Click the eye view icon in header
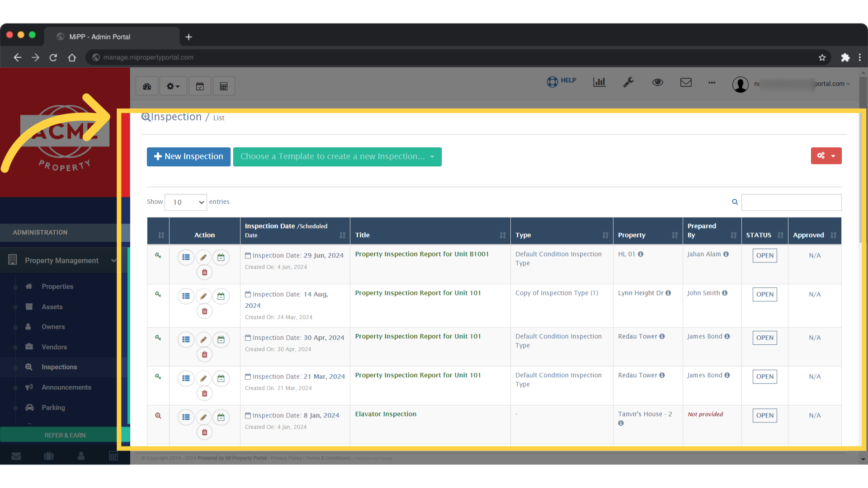This screenshot has width=868, height=488. 658,82
